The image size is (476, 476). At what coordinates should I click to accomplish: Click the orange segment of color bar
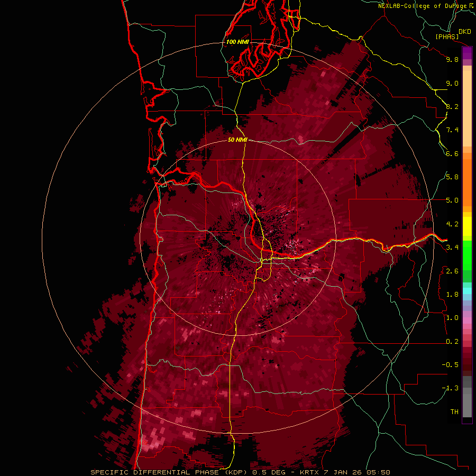[467, 182]
